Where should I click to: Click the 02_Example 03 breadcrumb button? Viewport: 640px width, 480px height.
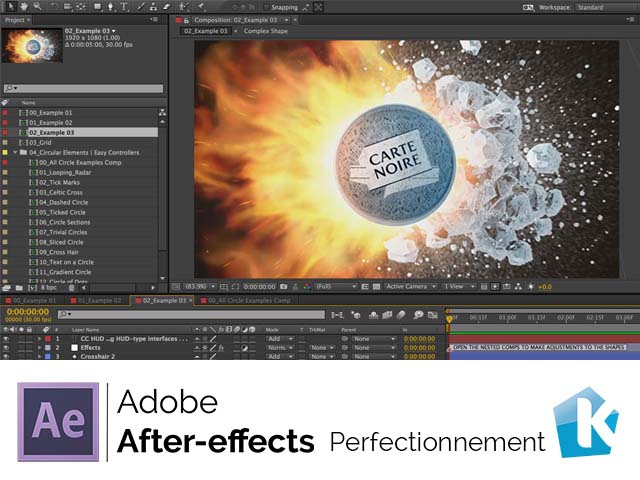(206, 31)
